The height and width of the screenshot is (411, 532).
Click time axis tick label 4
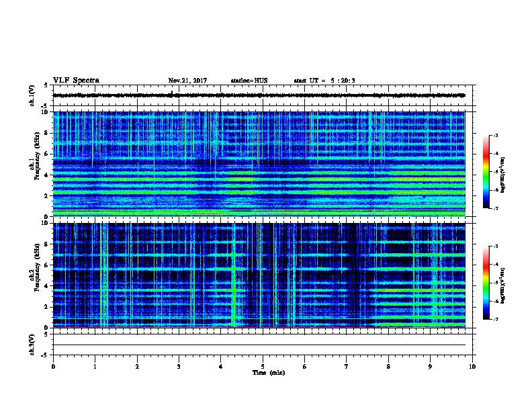click(x=221, y=367)
